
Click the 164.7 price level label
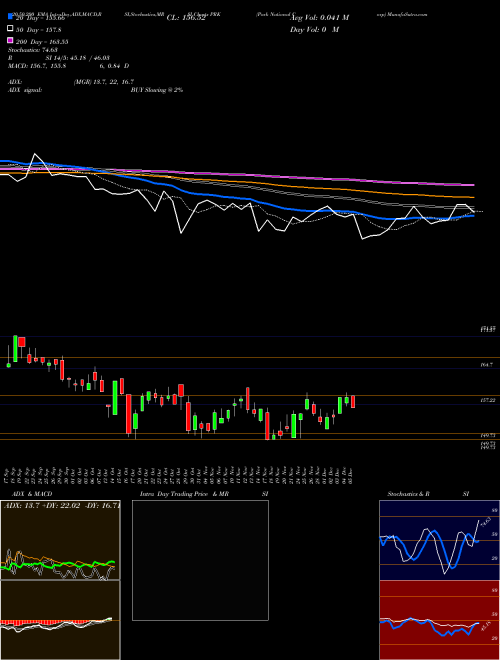[x=487, y=365]
